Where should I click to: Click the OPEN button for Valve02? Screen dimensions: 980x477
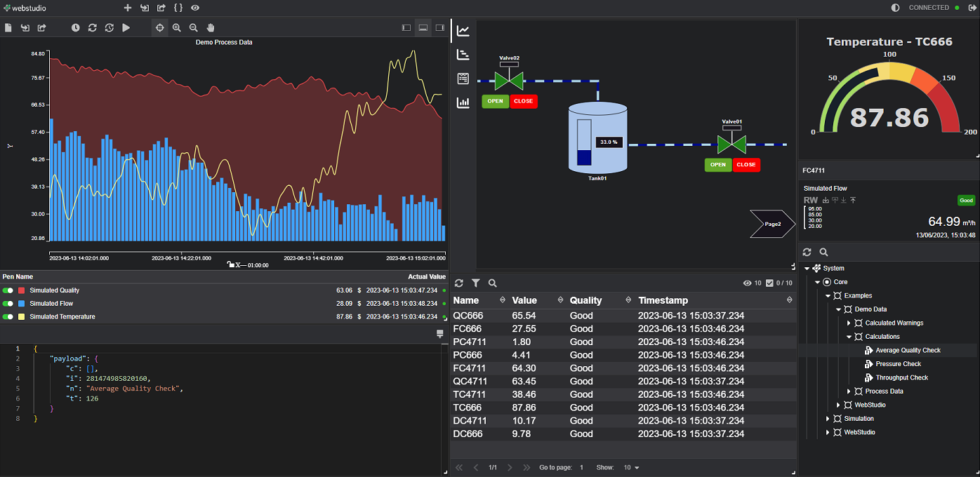pyautogui.click(x=495, y=101)
